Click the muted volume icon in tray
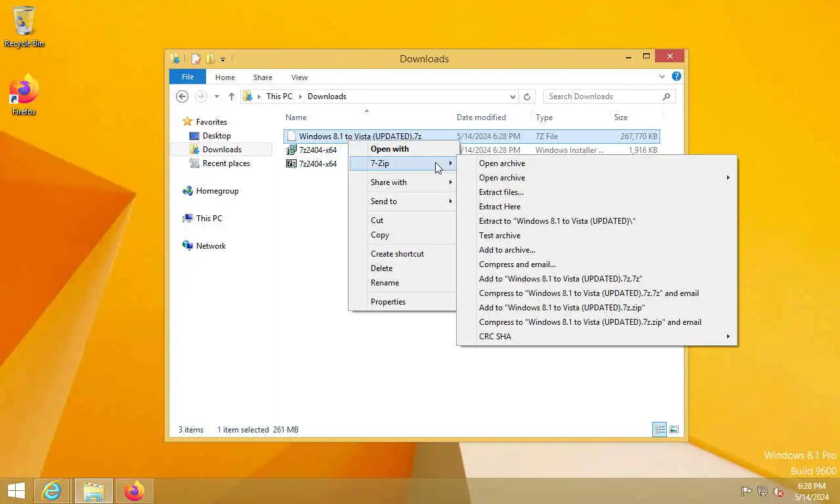The width and height of the screenshot is (840, 504). (778, 491)
